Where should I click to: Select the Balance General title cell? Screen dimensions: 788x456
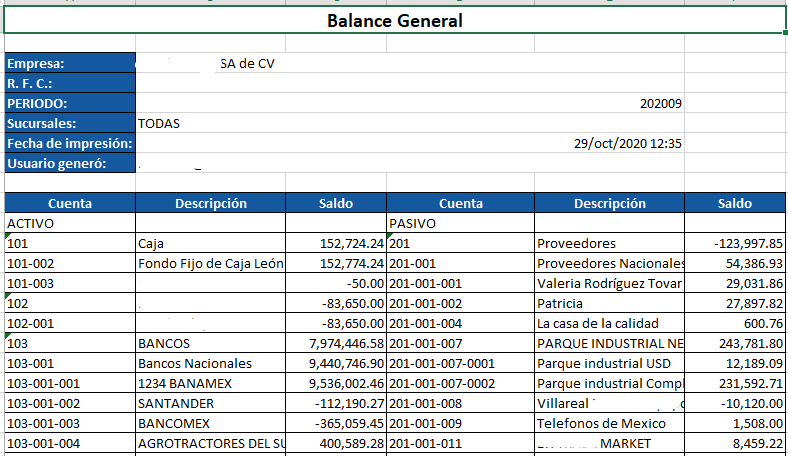pos(395,20)
